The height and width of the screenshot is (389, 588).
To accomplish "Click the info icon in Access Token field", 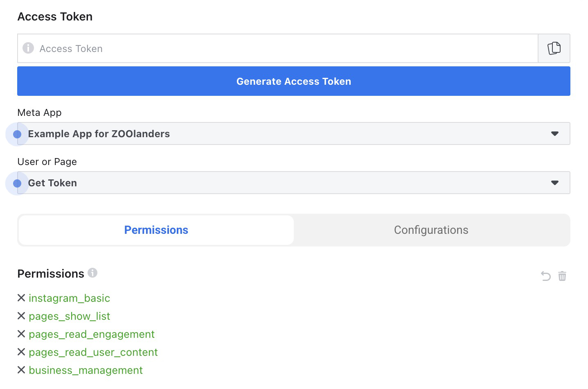I will click(x=28, y=48).
